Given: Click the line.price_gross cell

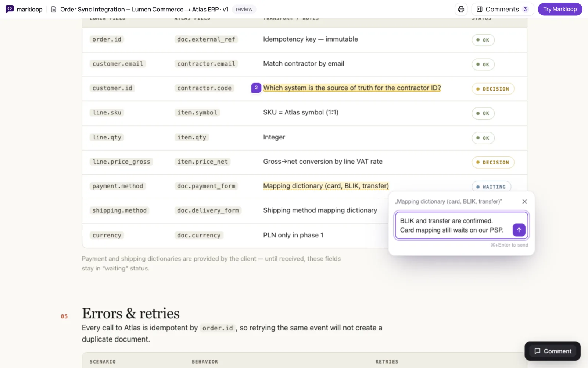Looking at the screenshot, I should pyautogui.click(x=121, y=162).
